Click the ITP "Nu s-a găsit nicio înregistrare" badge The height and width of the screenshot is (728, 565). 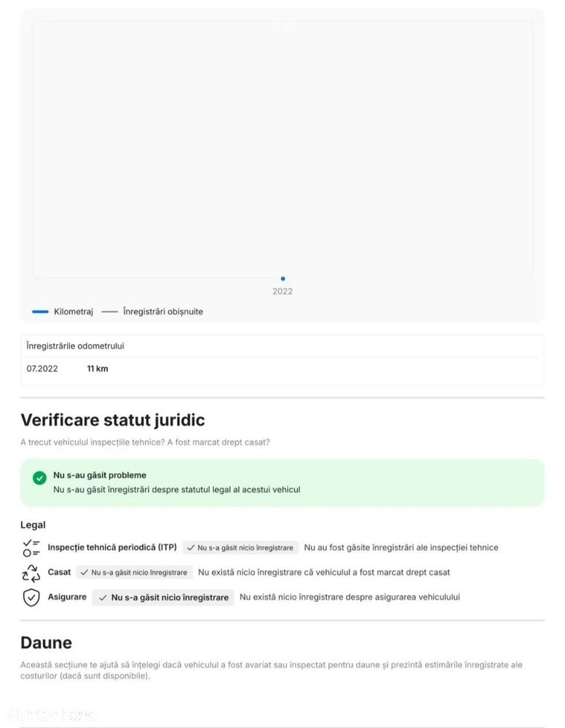(240, 548)
